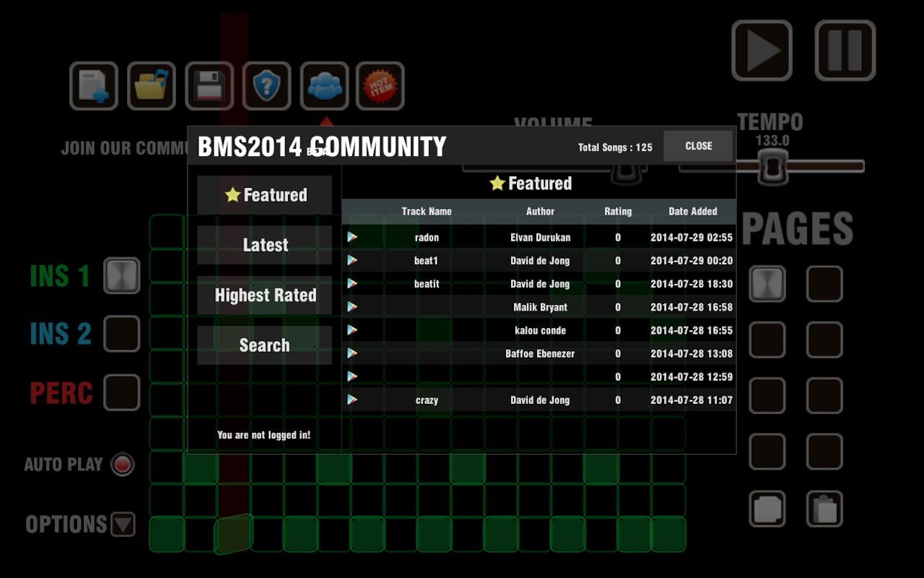924x578 pixels.
Task: Toggle the PERC percussion button
Action: tap(121, 392)
